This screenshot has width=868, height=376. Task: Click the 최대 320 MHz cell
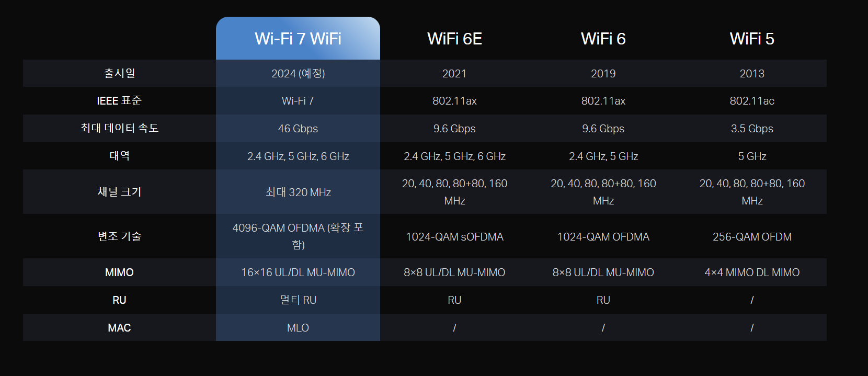click(x=298, y=192)
